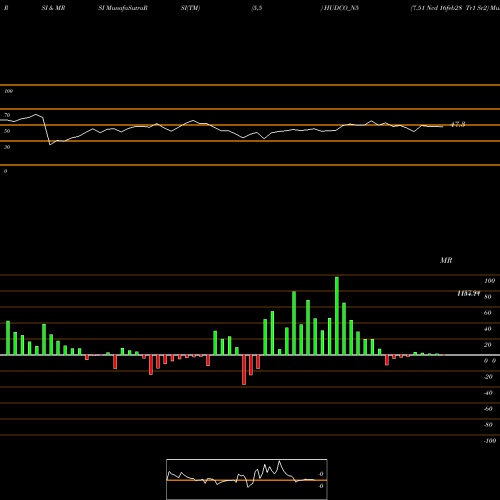Click the 'SI & MR' header label
Screen dimensions: 500x500
(53, 8)
